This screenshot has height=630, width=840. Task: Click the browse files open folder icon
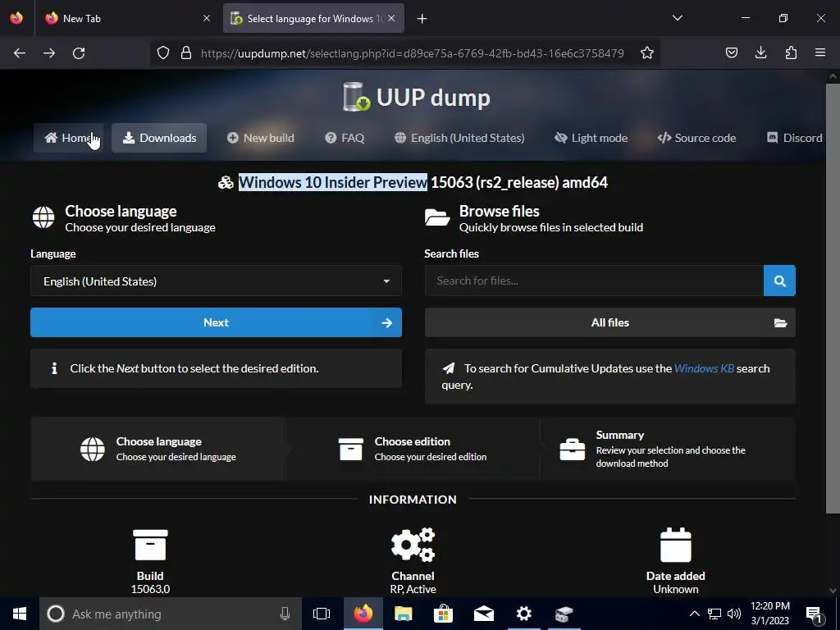437,217
